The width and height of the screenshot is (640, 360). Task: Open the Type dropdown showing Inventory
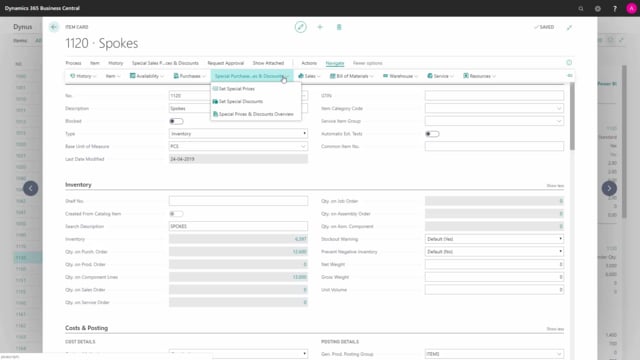[x=238, y=133]
